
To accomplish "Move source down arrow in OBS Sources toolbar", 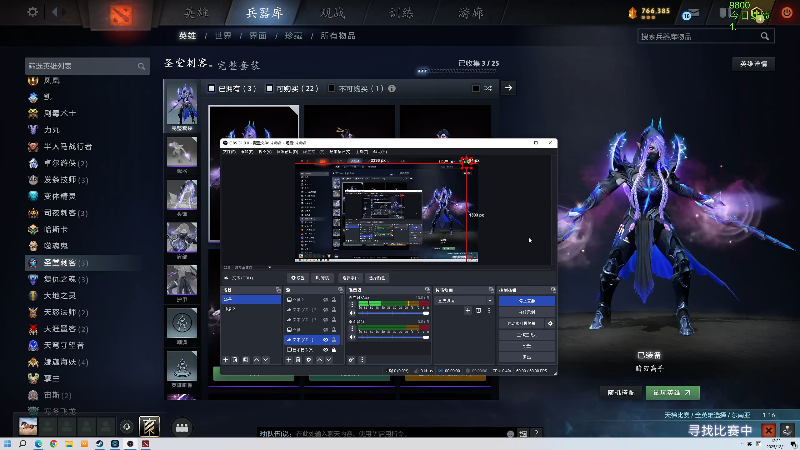I will (329, 360).
